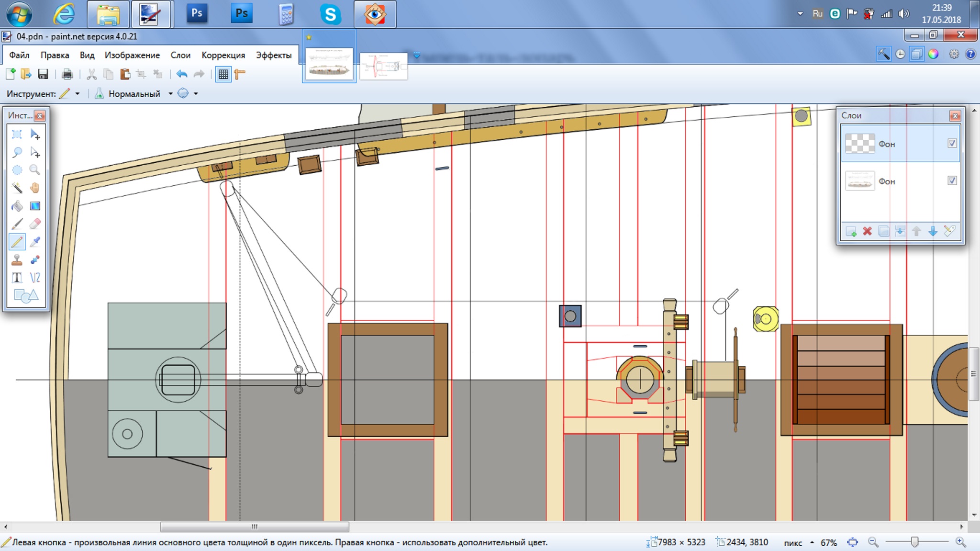Toggle the History window clock button

point(900,54)
